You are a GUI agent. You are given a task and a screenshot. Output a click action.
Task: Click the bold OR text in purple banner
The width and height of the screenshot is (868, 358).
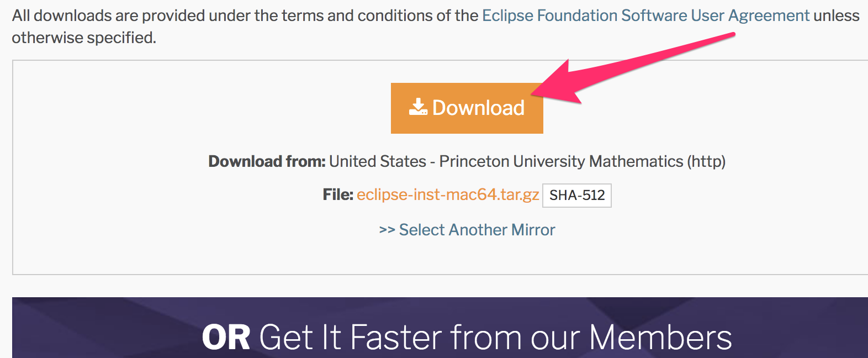pyautogui.click(x=226, y=337)
